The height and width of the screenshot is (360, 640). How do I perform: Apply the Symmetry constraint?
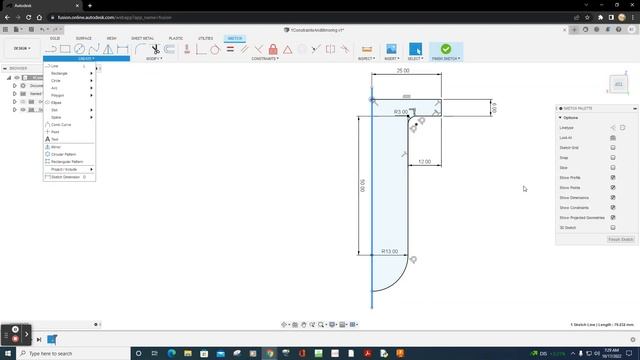coord(331,49)
